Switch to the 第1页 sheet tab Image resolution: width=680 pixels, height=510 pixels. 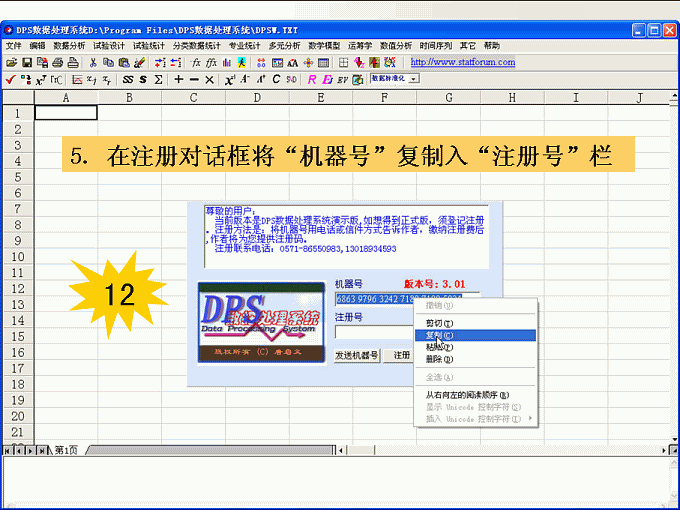point(65,450)
